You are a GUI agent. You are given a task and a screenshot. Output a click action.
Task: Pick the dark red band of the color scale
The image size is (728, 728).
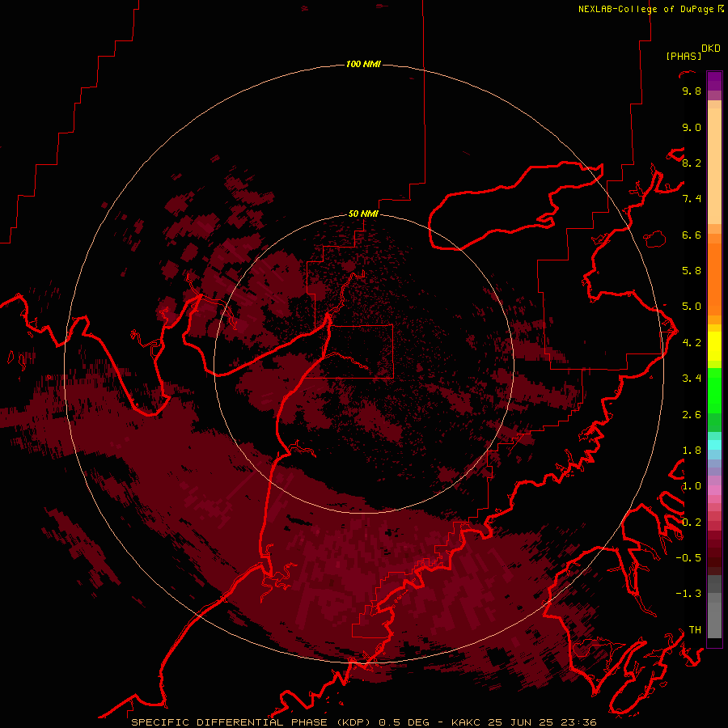click(714, 552)
